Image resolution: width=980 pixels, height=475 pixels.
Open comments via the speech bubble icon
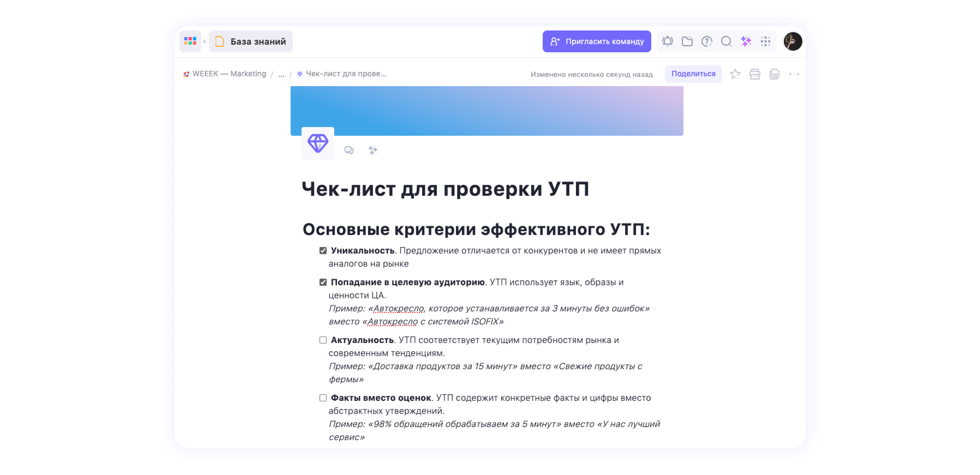click(349, 151)
